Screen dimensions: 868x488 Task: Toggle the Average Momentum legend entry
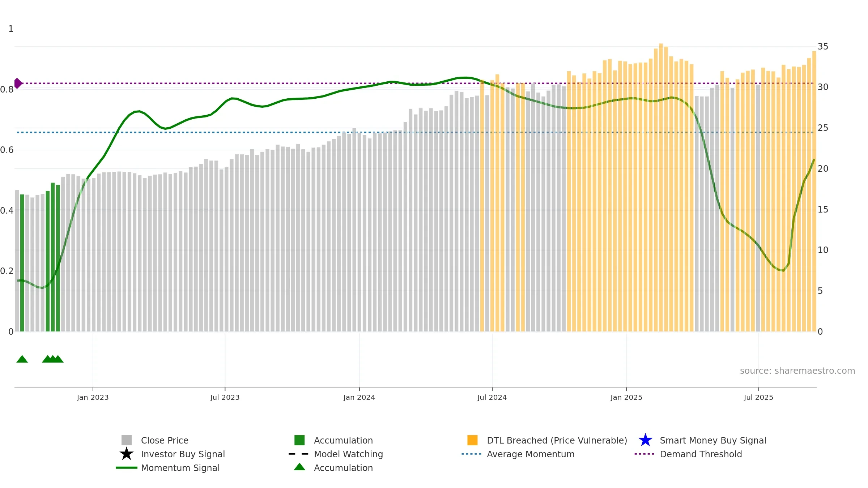518,454
